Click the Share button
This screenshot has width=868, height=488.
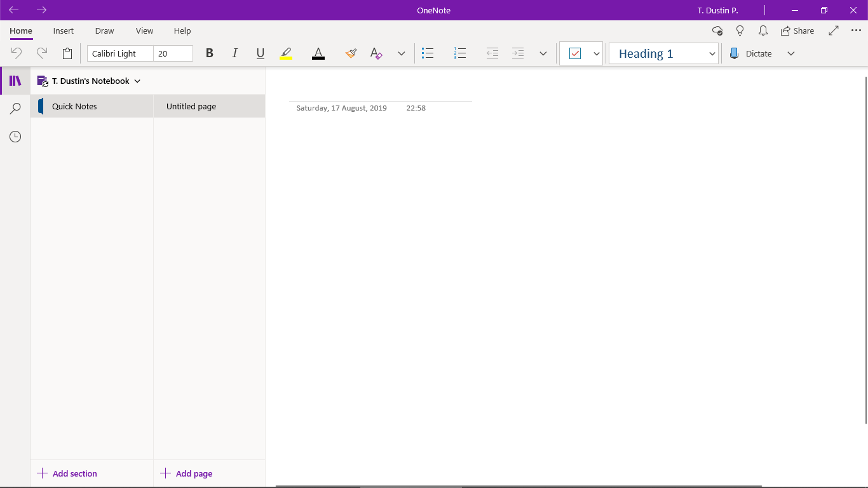tap(797, 30)
